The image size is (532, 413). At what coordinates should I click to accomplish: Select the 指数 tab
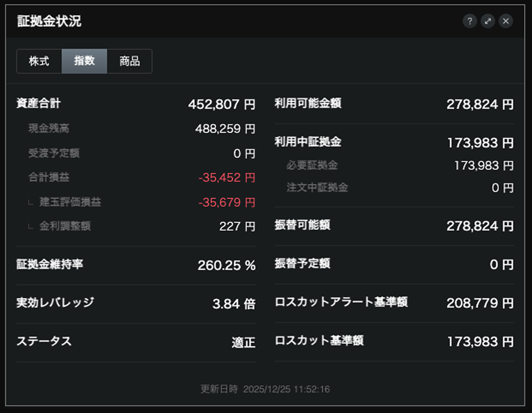84,61
